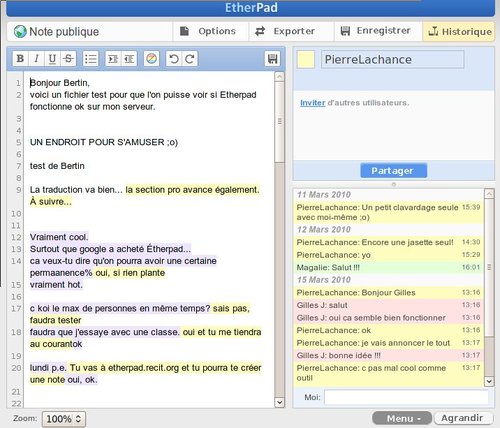Open the Options tab
500x428 pixels.
[x=211, y=31]
